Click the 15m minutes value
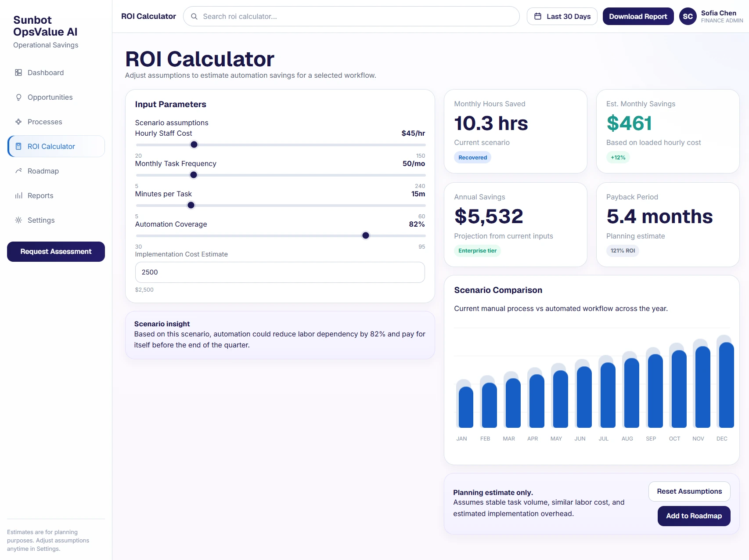Screen dimensions: 749x560 click(418, 194)
